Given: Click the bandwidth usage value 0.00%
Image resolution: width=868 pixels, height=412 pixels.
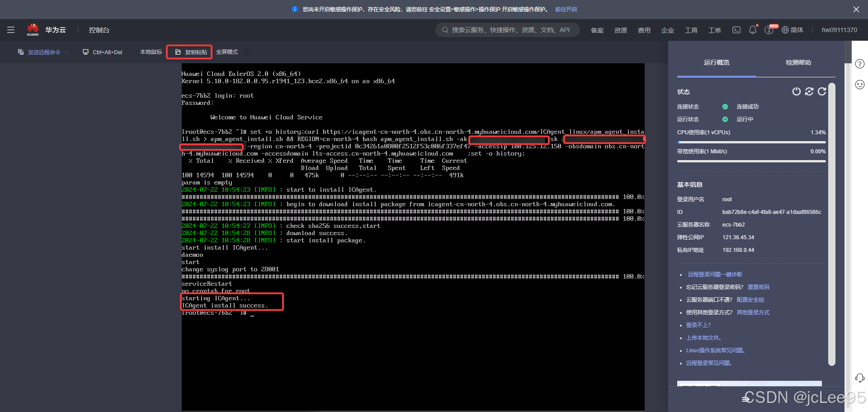Looking at the screenshot, I should click(818, 152).
